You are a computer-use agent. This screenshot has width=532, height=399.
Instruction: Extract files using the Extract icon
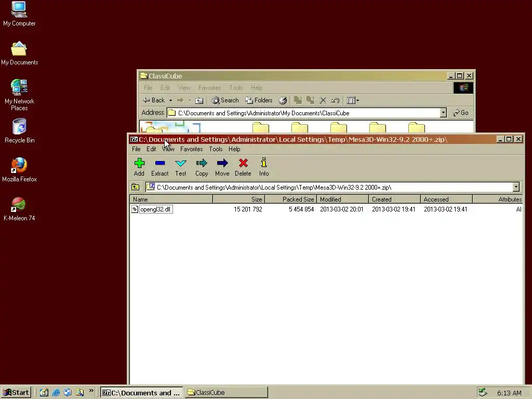pos(160,167)
